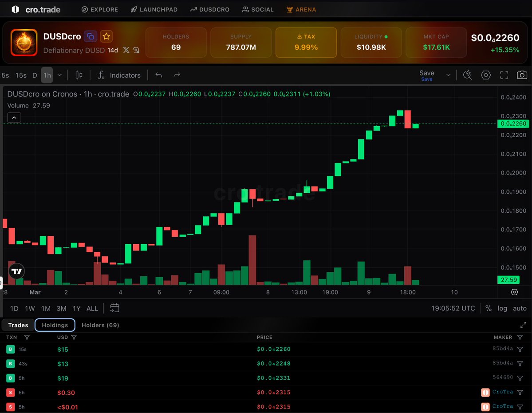The image size is (532, 413).
Task: Set chart range to 1W
Action: pos(30,308)
